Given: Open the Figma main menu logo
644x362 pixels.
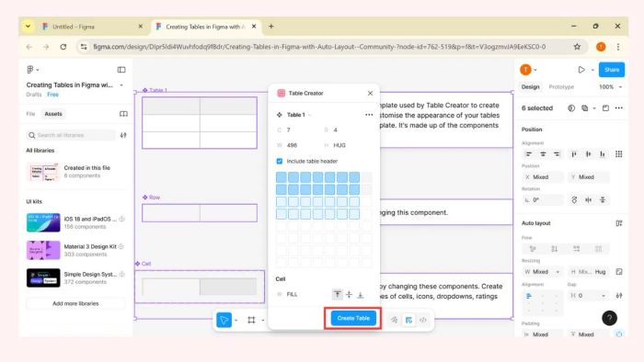Looking at the screenshot, I should [x=30, y=70].
